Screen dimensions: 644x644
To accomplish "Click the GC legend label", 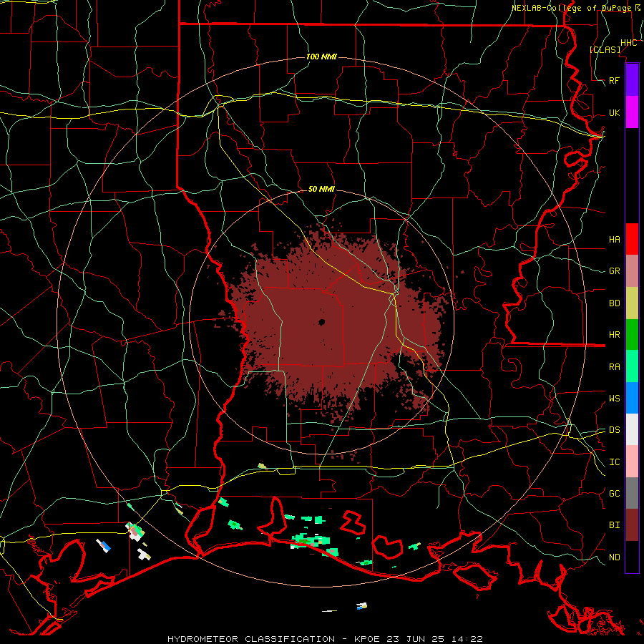I will [615, 494].
